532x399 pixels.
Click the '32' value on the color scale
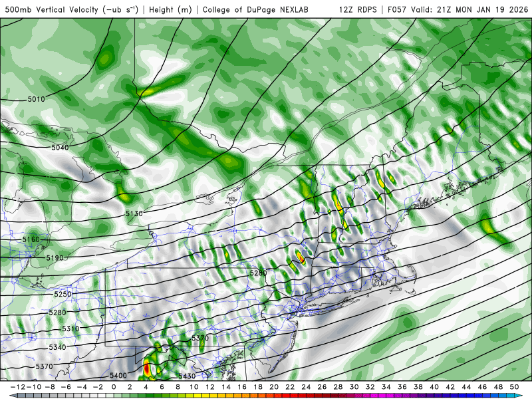click(370, 387)
